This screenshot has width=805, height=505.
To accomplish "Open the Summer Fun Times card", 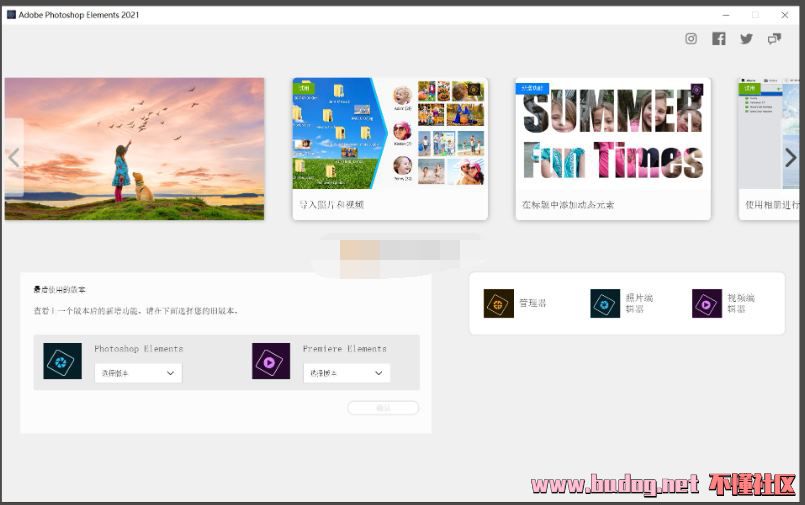I will [613, 149].
